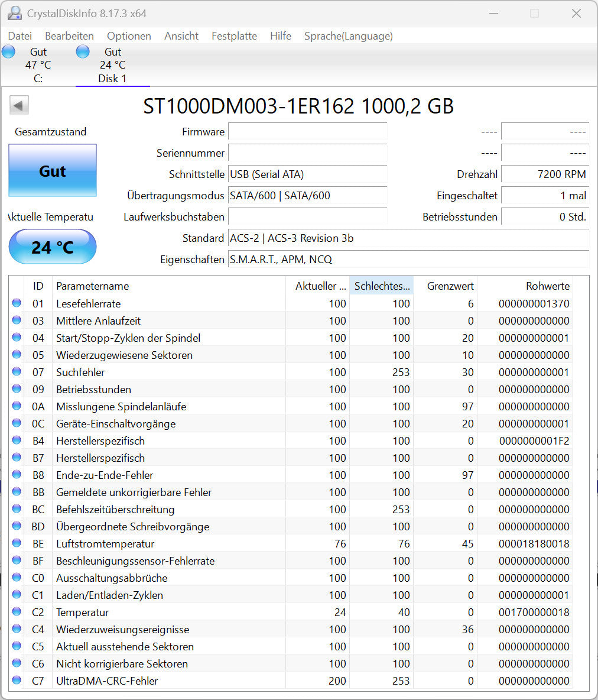This screenshot has height=700, width=598.
Task: Click the status dot beside UltraDMA-CRC-Fehler
Action: [18, 680]
